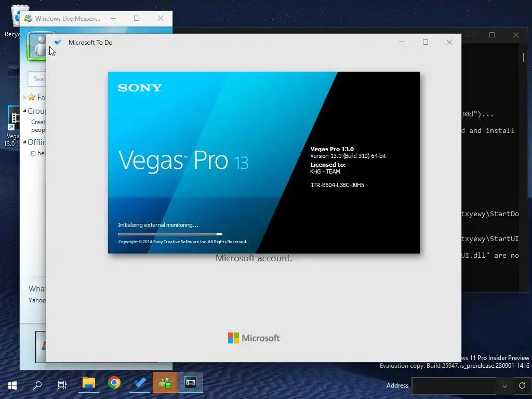
Task: Click the Messenger bottom ad thumbnail
Action: pyautogui.click(x=41, y=347)
